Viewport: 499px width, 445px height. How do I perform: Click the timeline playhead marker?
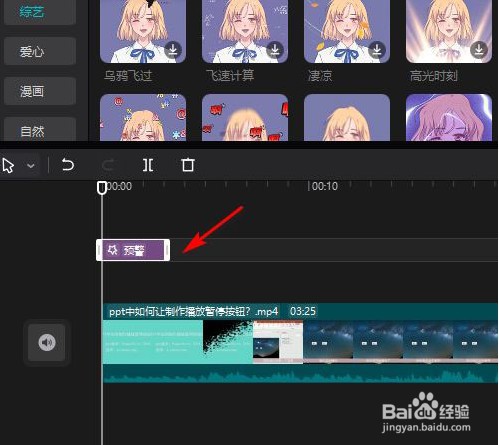click(102, 188)
